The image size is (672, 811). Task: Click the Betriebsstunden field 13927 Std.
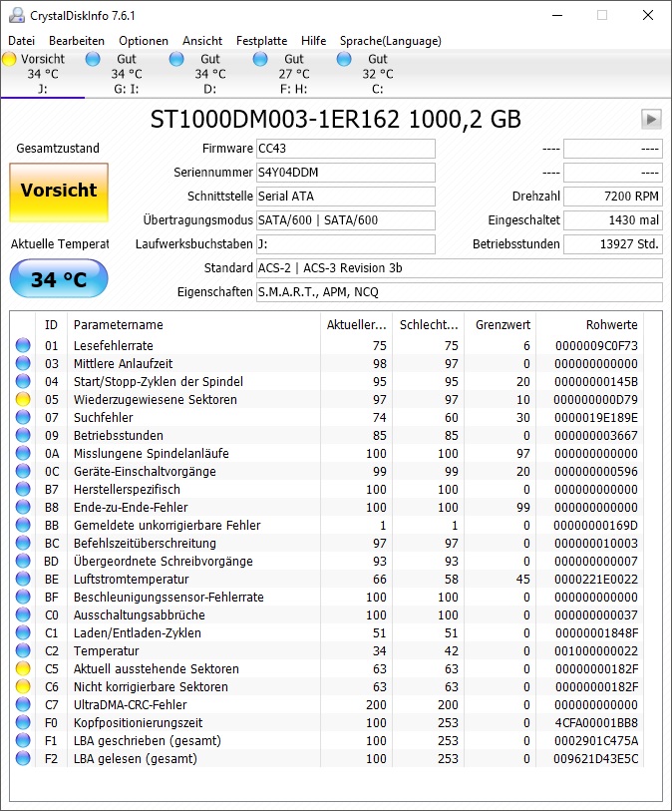(x=612, y=244)
